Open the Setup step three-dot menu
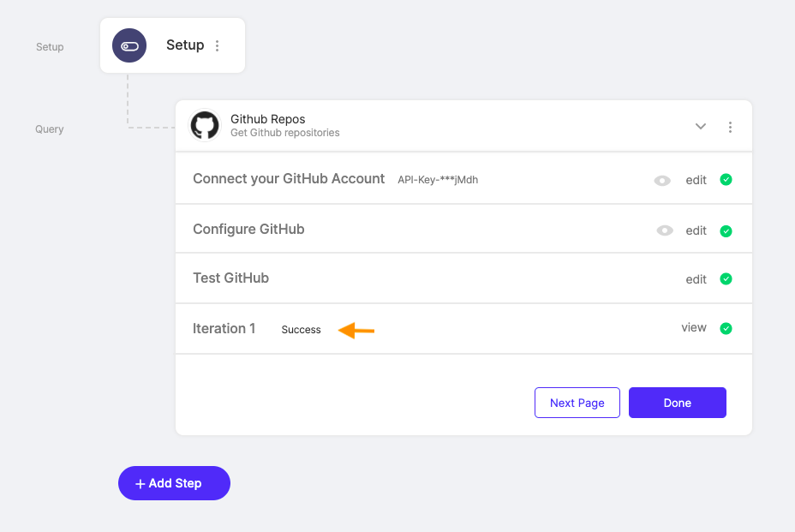Screen dimensions: 795x532 pyautogui.click(x=217, y=45)
